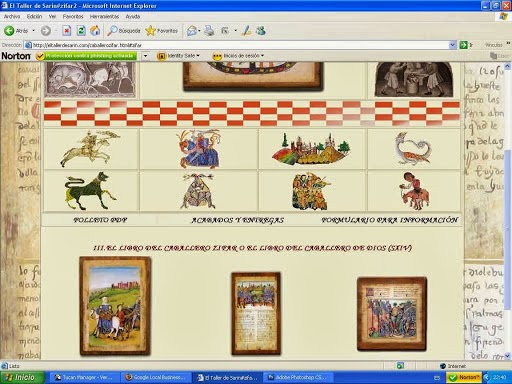Open the FORMULARIO PARA INFORMACIÓN link
This screenshot has height=384, width=512.
pyautogui.click(x=390, y=220)
